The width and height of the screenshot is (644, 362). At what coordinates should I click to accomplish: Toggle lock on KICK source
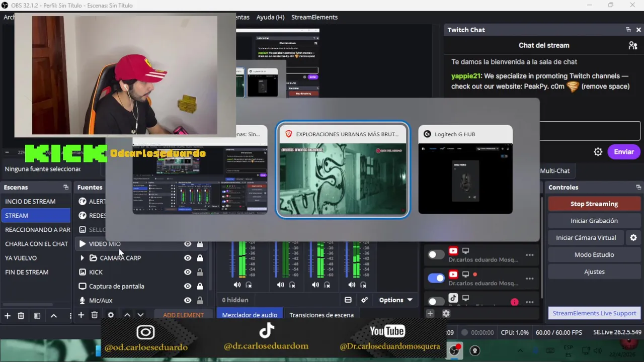coord(200,272)
